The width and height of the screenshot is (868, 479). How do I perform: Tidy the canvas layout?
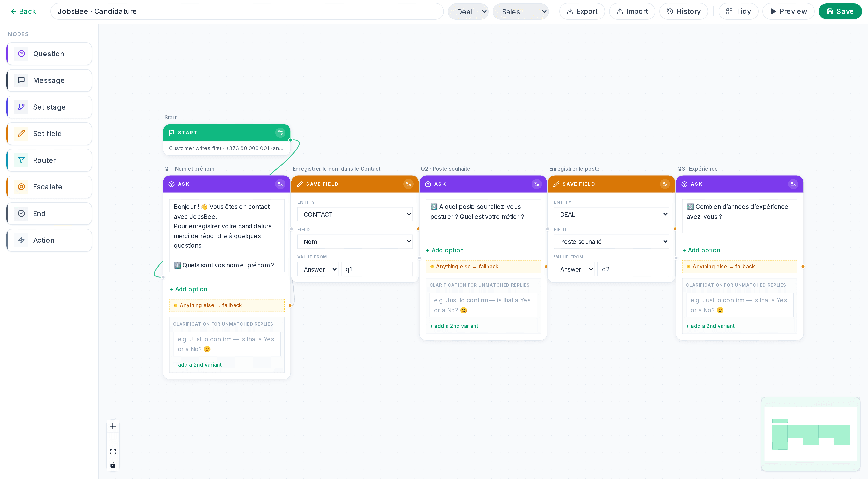738,11
